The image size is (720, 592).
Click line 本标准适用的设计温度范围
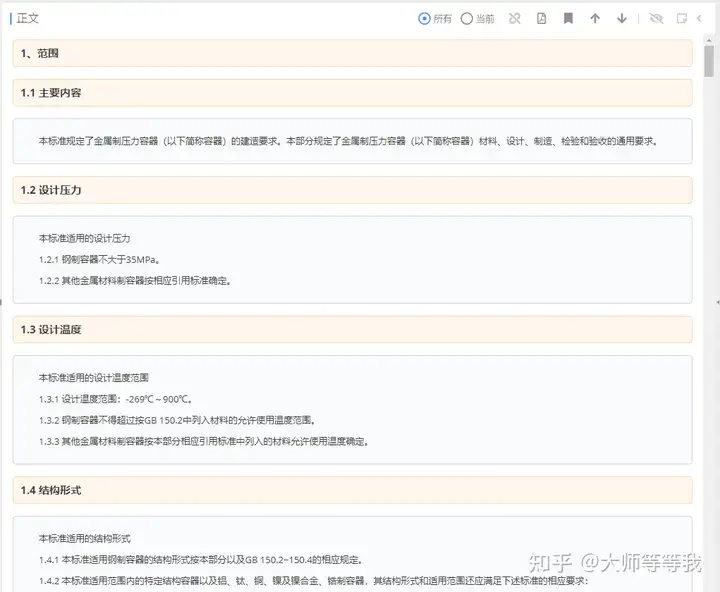[94, 378]
